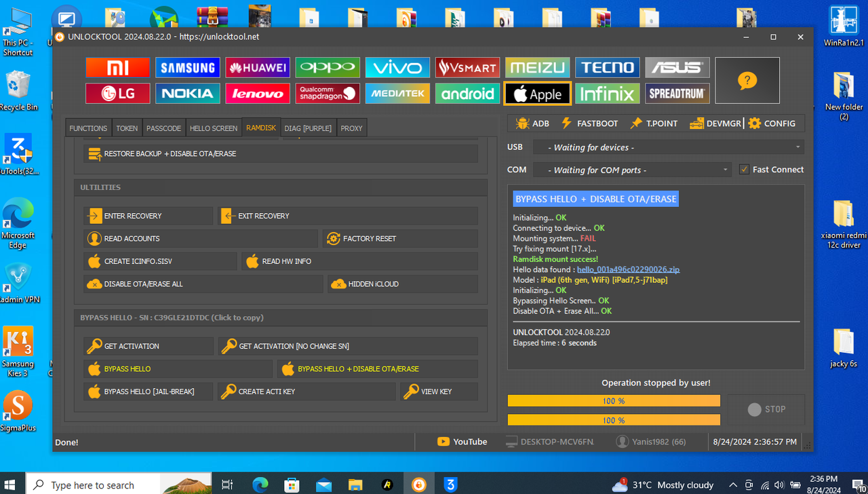The height and width of the screenshot is (494, 868).
Task: Open Microsoft Edge from the taskbar
Action: (260, 484)
